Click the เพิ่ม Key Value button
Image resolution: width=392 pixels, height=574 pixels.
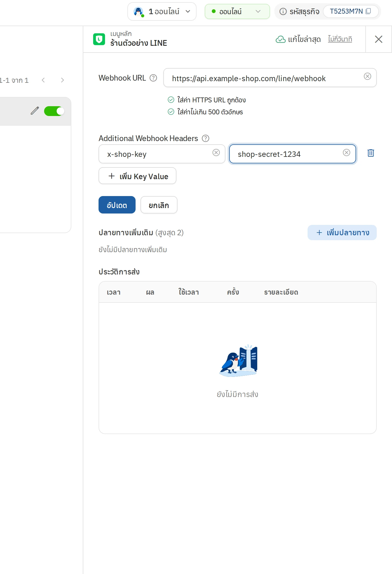click(137, 176)
